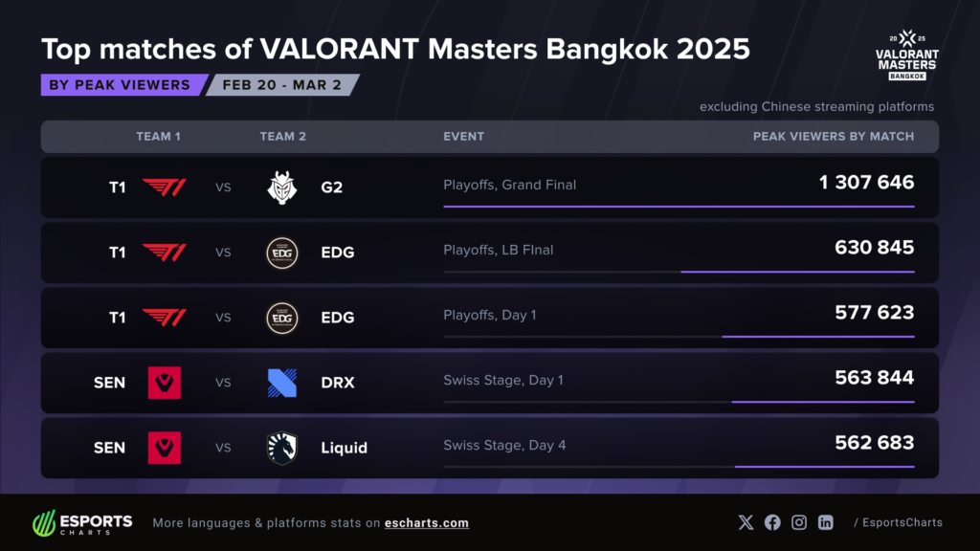
Task: Click the PEAK VIEWERS BY MATCH column header
Action: pos(834,136)
